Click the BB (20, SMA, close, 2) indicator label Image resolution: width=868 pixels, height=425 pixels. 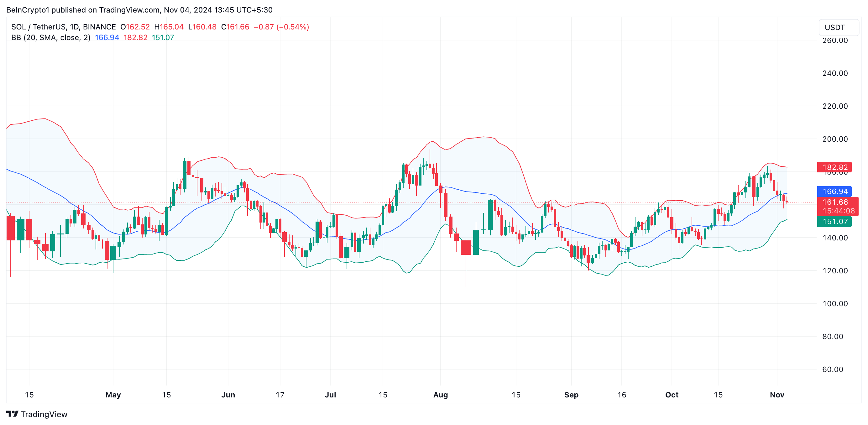[51, 37]
